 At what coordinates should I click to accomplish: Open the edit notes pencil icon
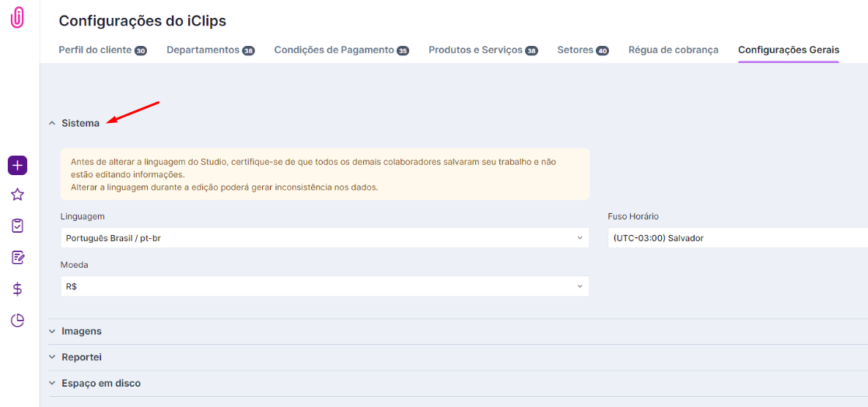coord(17,258)
